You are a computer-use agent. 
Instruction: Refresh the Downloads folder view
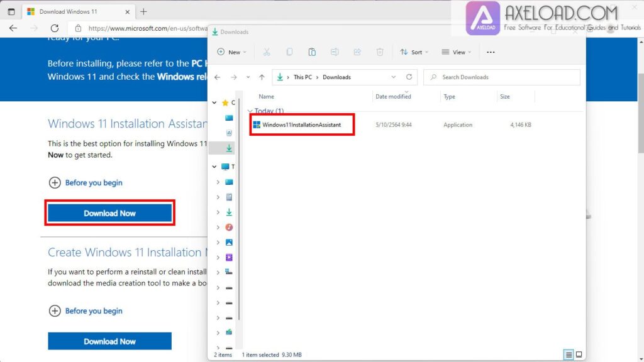[x=409, y=77]
